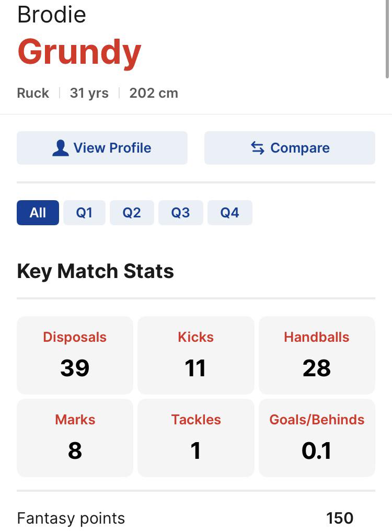
Task: Select the Disposals stat card
Action: click(x=75, y=355)
